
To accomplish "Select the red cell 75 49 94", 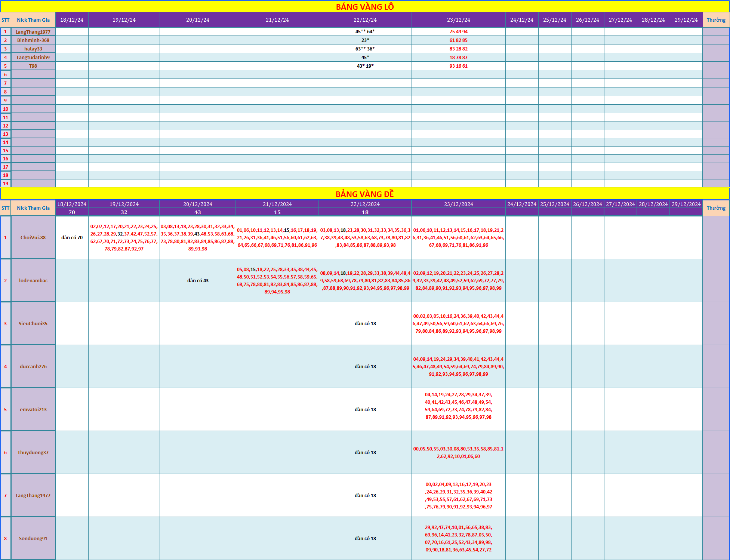I will tap(459, 32).
